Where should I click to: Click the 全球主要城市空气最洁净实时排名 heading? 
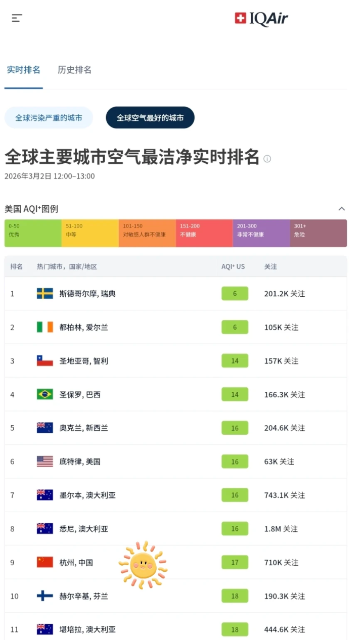pos(132,157)
